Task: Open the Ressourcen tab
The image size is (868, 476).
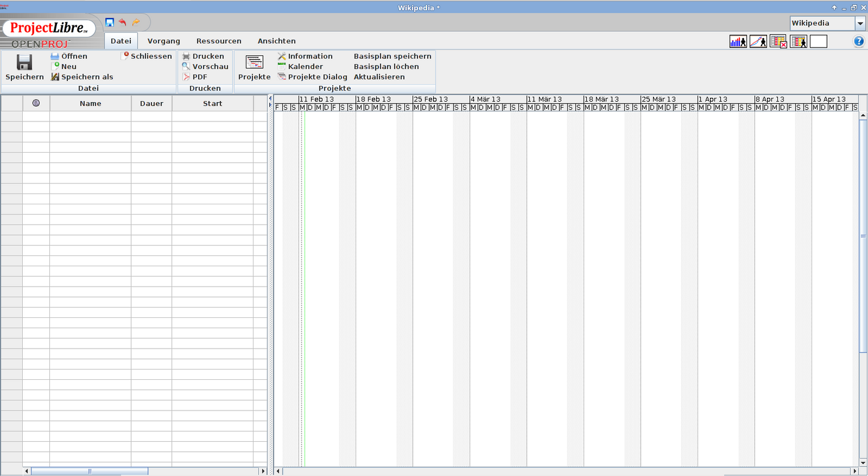Action: (219, 41)
